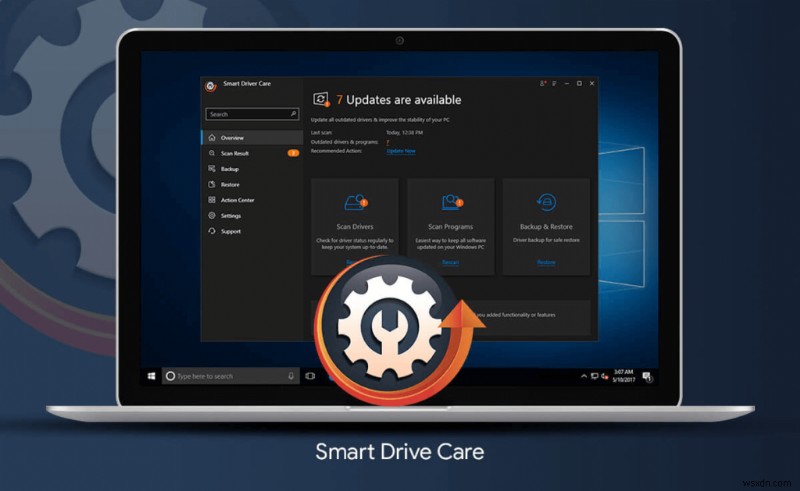Minimize the Smart Driver Care window
The width and height of the screenshot is (800, 491).
(x=566, y=83)
